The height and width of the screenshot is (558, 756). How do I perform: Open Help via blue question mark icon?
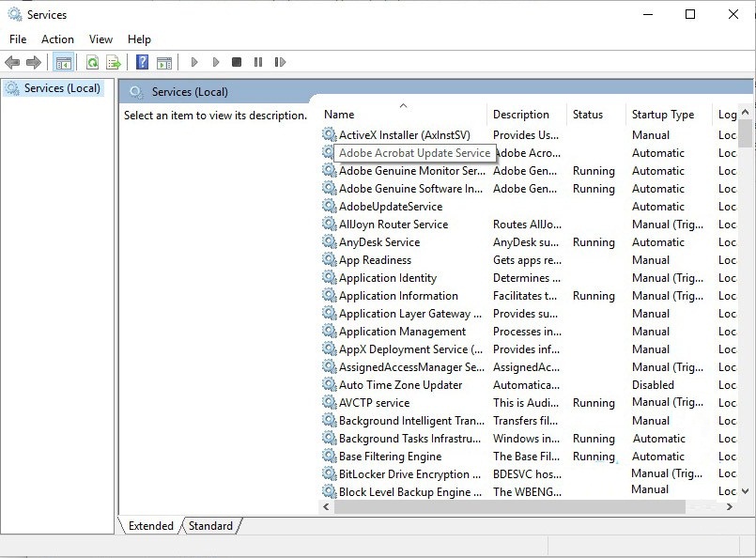tap(142, 63)
